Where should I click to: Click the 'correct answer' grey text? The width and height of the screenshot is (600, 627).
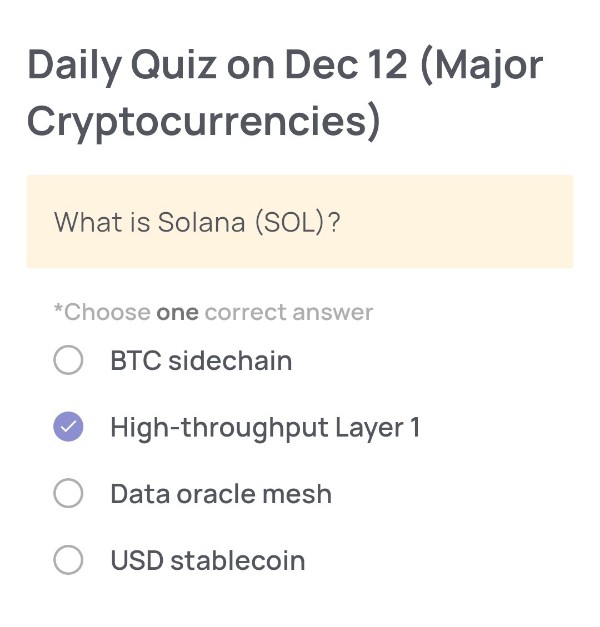tap(289, 312)
